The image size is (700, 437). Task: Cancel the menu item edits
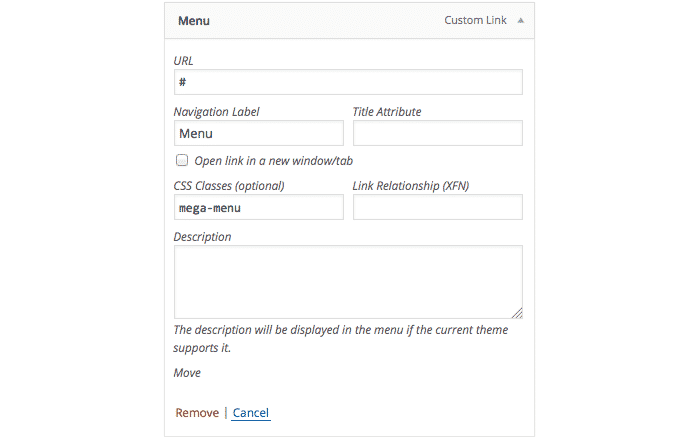250,413
